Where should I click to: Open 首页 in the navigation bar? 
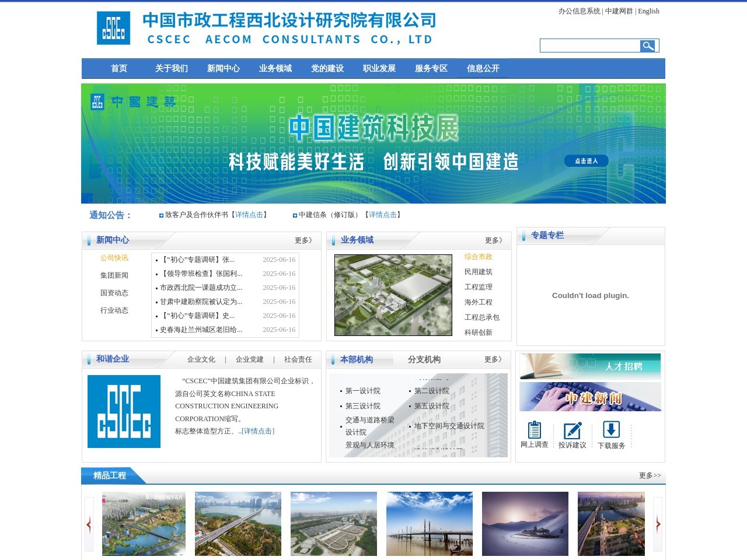tap(119, 68)
